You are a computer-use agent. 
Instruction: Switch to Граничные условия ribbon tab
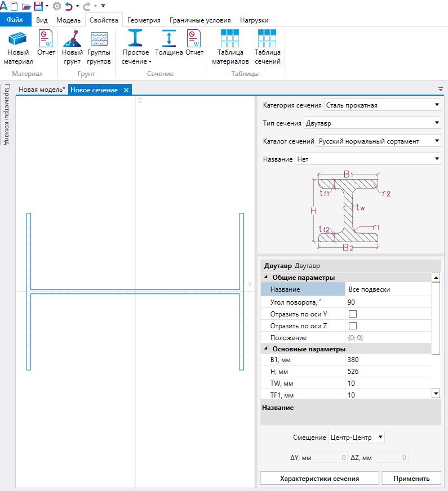click(x=200, y=20)
